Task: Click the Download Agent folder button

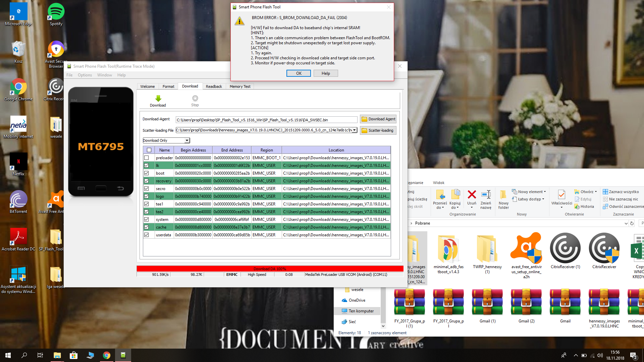Action: (378, 119)
